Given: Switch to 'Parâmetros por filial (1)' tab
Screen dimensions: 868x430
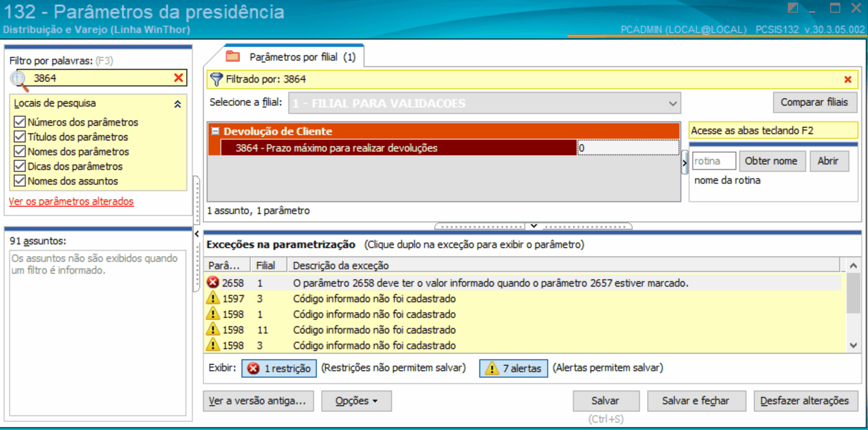Looking at the screenshot, I should tap(294, 57).
